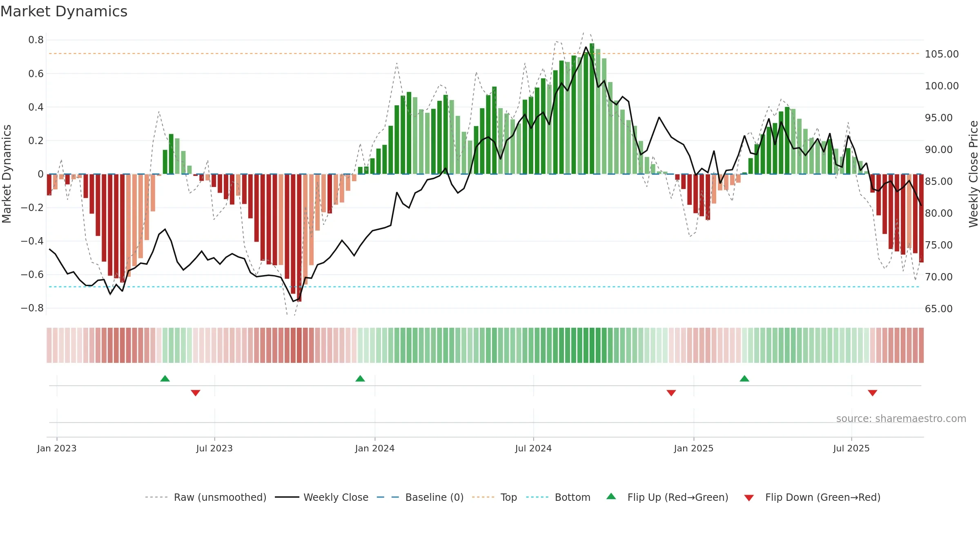Toggle Baseline (0) legend entry
The height and width of the screenshot is (551, 980).
[x=420, y=497]
